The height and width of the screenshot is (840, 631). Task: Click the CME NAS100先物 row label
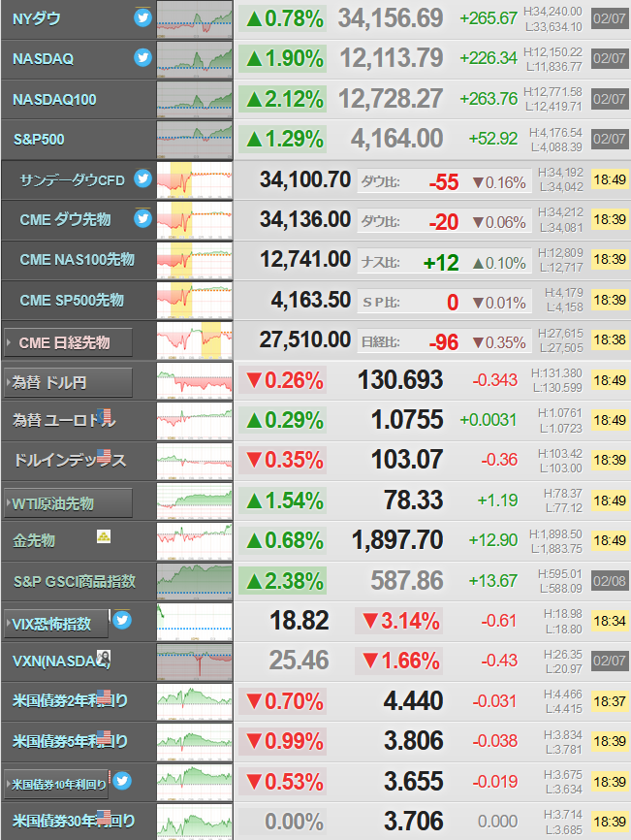78,260
